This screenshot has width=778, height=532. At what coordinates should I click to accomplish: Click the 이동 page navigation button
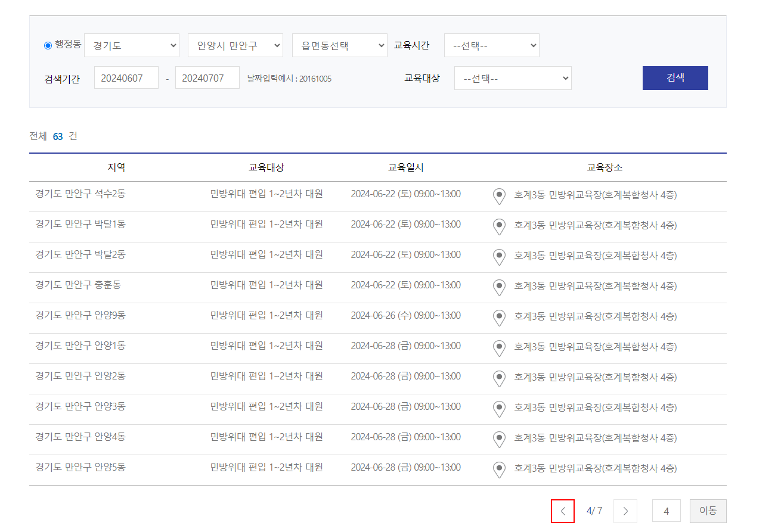click(708, 511)
